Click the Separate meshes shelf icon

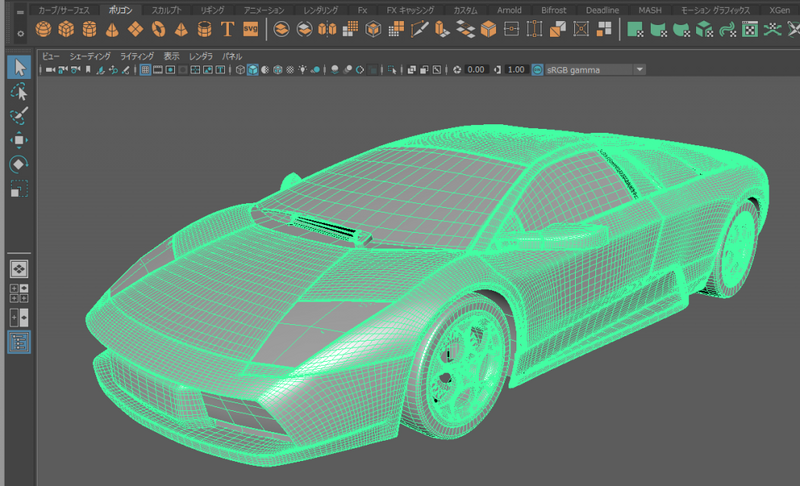[305, 30]
